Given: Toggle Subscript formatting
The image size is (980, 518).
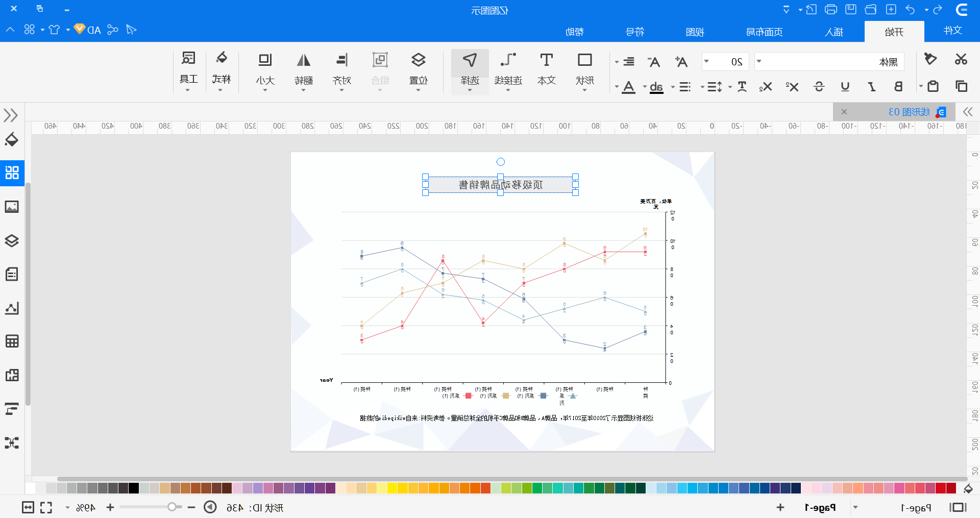Looking at the screenshot, I should [765, 86].
